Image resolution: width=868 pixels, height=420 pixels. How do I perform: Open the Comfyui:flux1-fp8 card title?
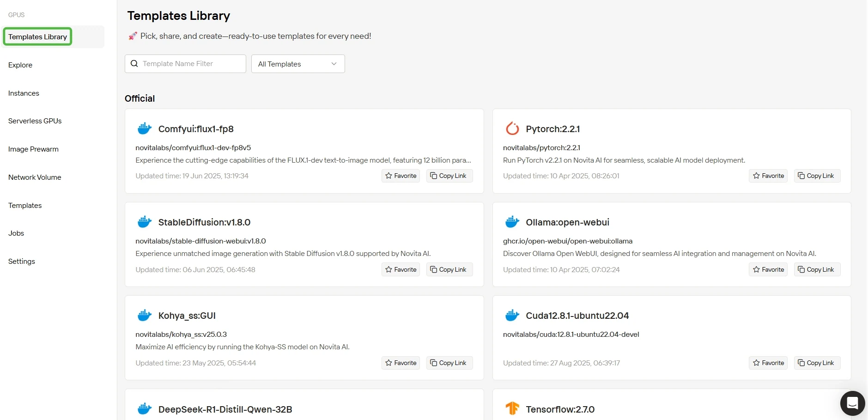pyautogui.click(x=196, y=129)
